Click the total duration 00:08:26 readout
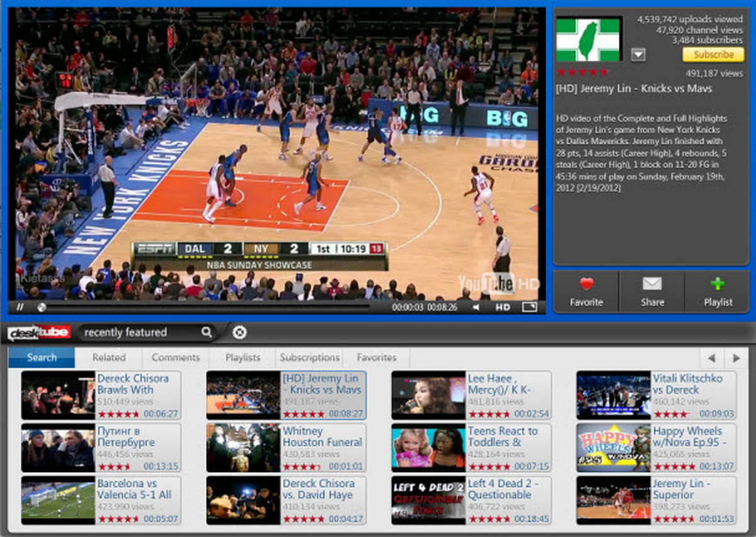756x537 pixels. tap(442, 308)
